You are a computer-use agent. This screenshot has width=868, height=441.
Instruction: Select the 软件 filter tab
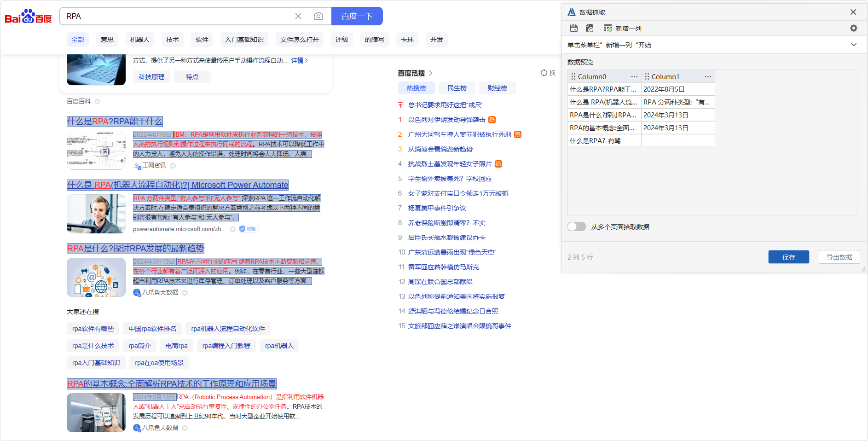pos(202,40)
